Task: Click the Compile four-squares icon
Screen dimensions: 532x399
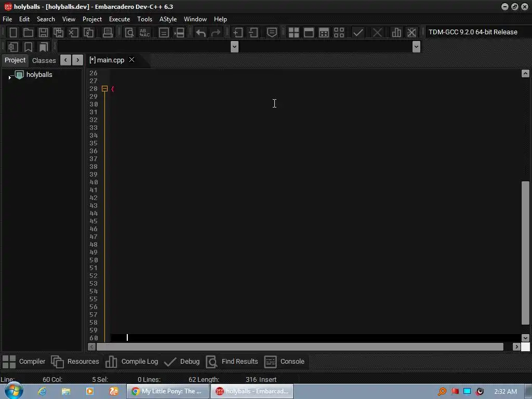Action: pos(294,33)
